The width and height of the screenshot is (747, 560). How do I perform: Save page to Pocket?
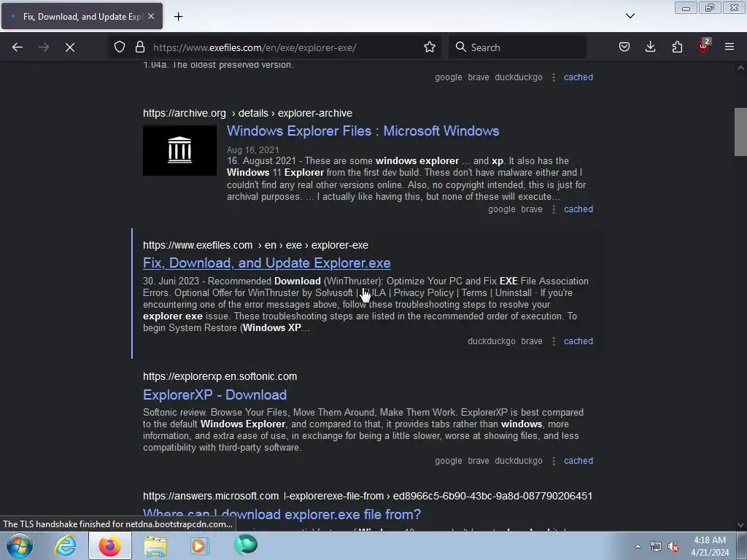tap(624, 47)
